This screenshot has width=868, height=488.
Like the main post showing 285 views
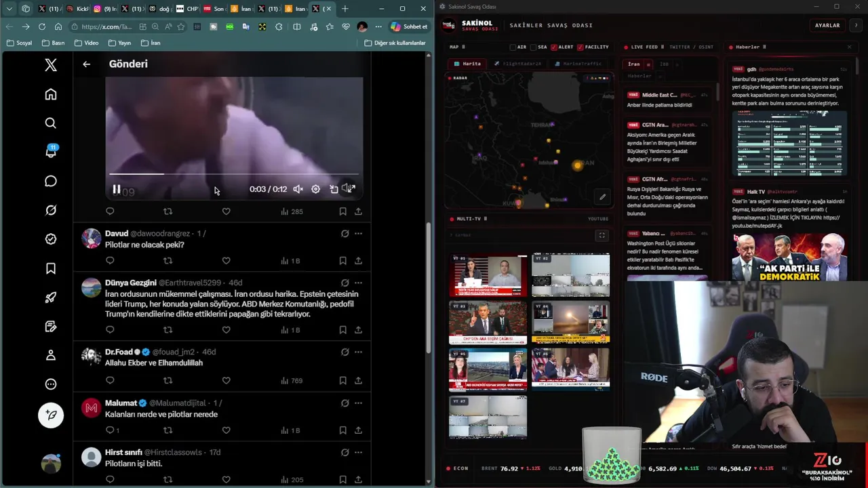(226, 211)
